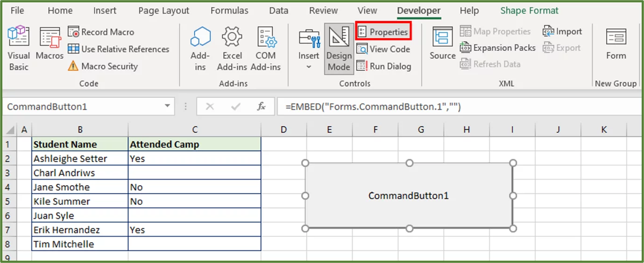Select the Yes cell beside Erik Hernandez
The image size is (644, 263).
195,230
